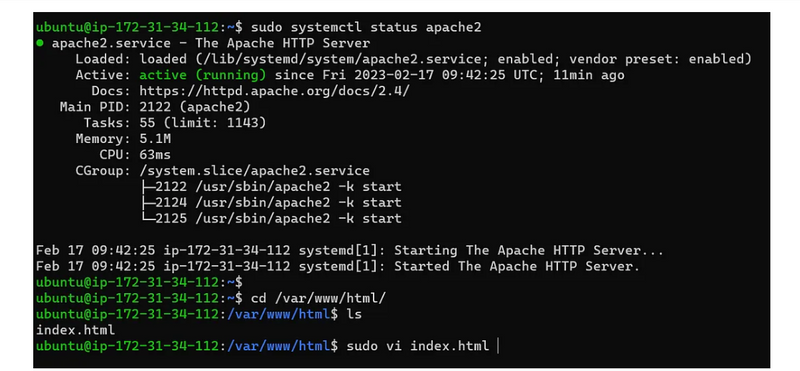The image size is (800, 371).
Task: Click the Main PID 2122 value
Action: 194,107
